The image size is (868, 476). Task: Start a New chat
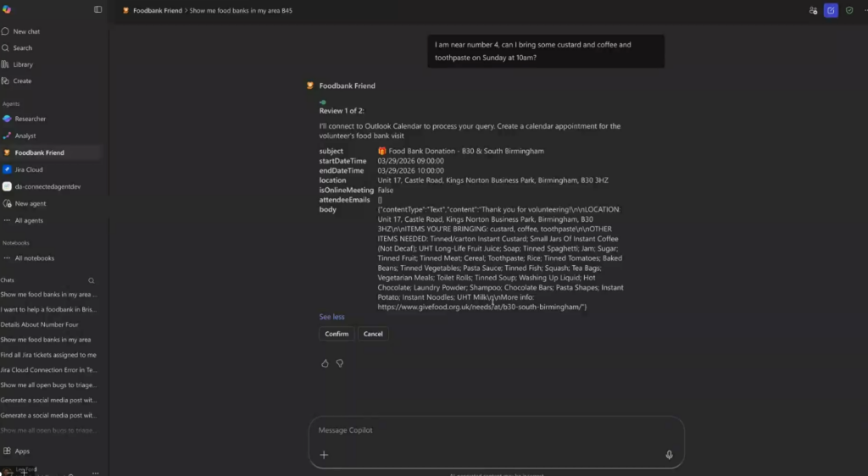pyautogui.click(x=26, y=31)
